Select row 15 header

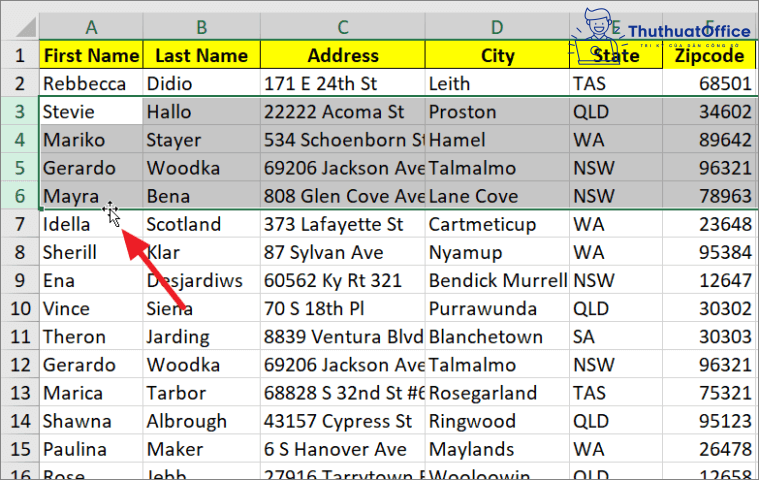point(19,449)
